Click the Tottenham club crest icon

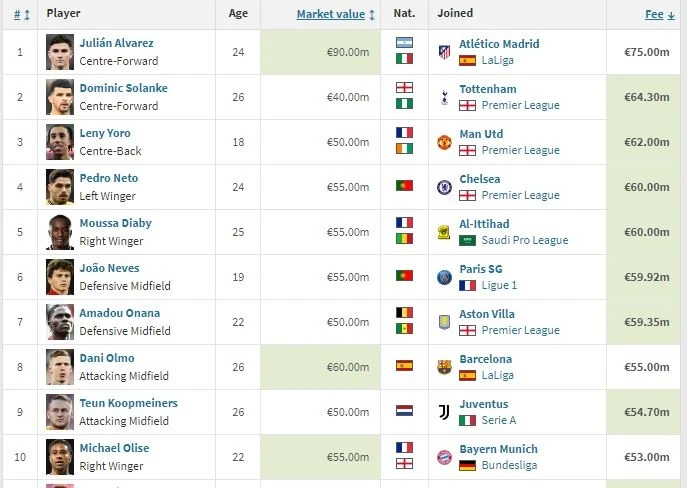(x=444, y=96)
